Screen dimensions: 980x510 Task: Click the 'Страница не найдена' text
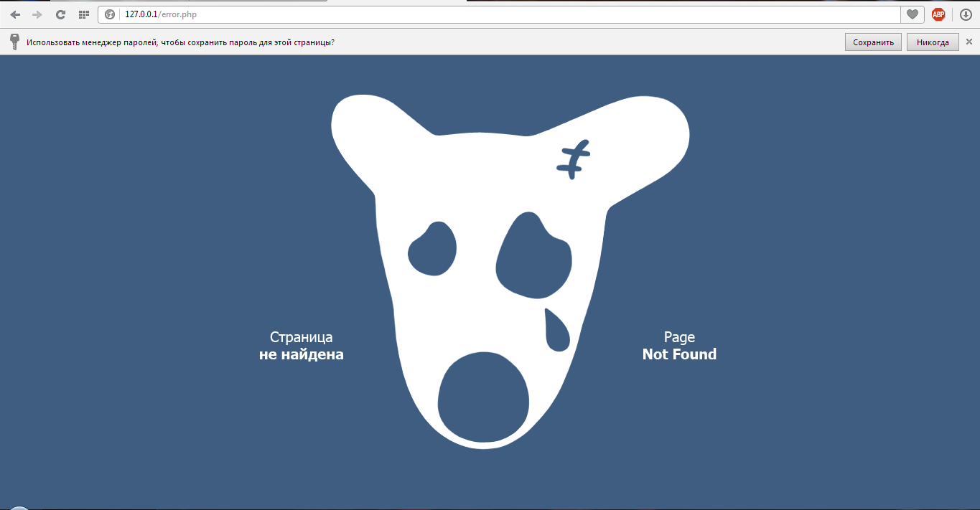coord(302,346)
